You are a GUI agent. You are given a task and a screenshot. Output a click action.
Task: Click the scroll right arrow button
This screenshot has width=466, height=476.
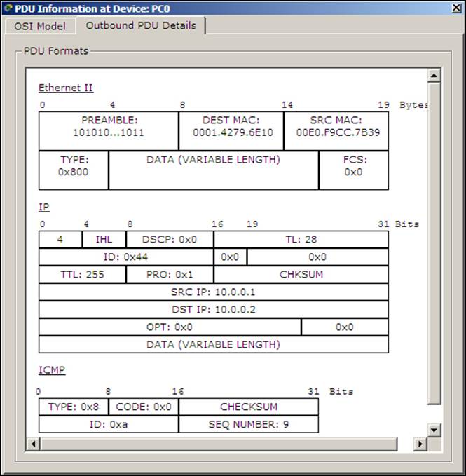tap(420, 444)
